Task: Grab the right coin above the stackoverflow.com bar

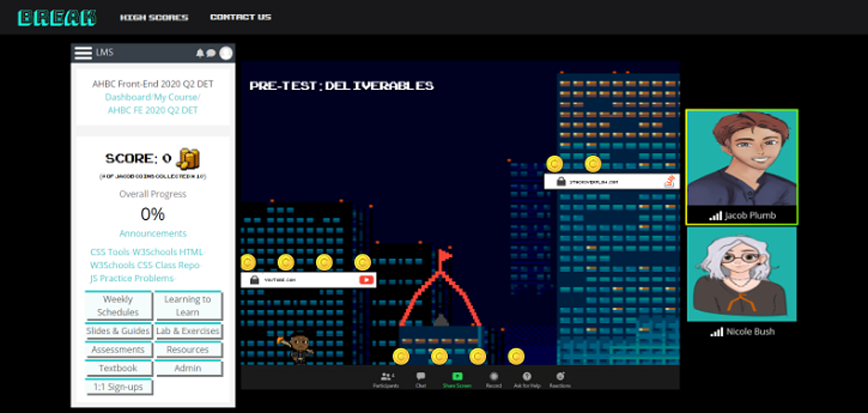Action: pyautogui.click(x=593, y=163)
